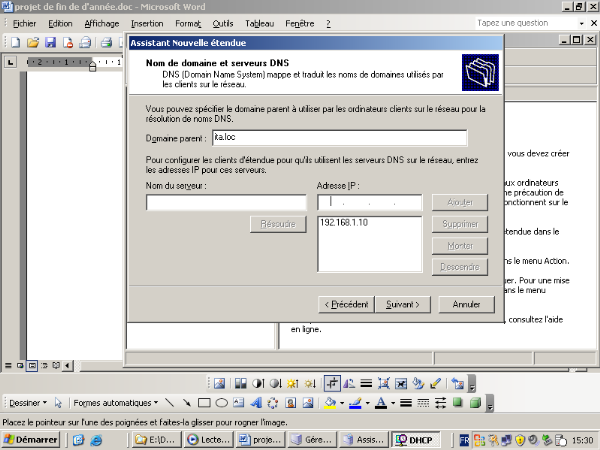Click the Précédent button
The height and width of the screenshot is (450, 600).
point(346,304)
